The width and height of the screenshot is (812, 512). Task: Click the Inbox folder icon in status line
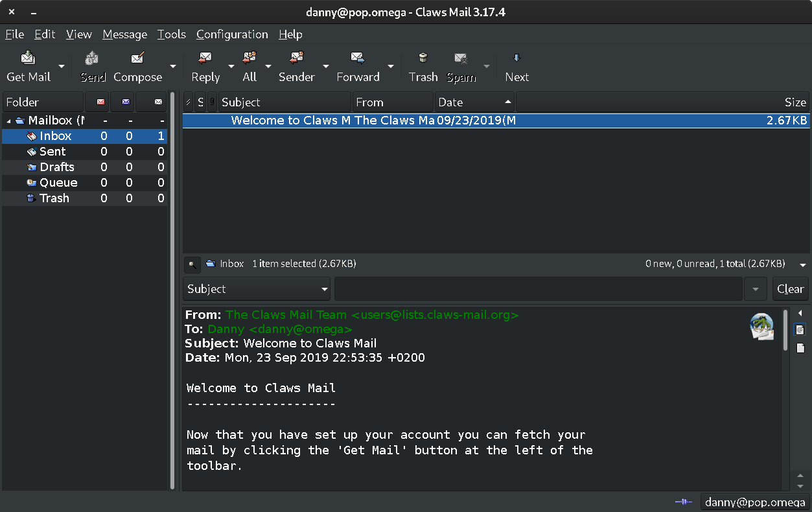click(211, 264)
